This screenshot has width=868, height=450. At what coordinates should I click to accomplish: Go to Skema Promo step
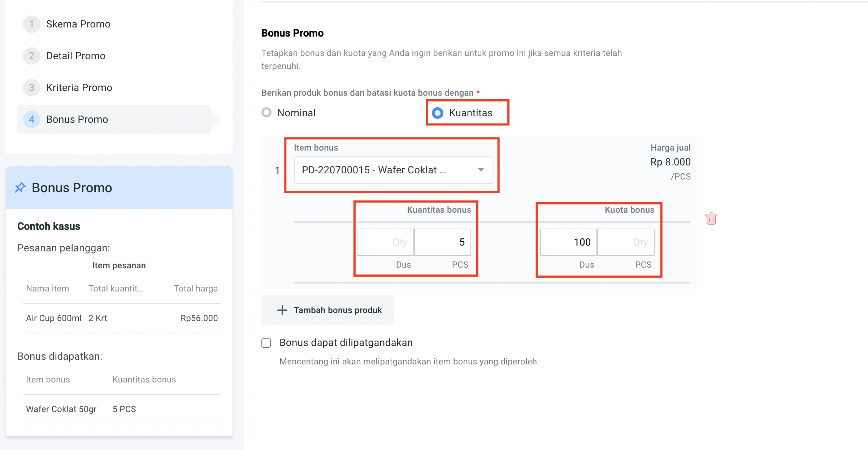coord(78,24)
